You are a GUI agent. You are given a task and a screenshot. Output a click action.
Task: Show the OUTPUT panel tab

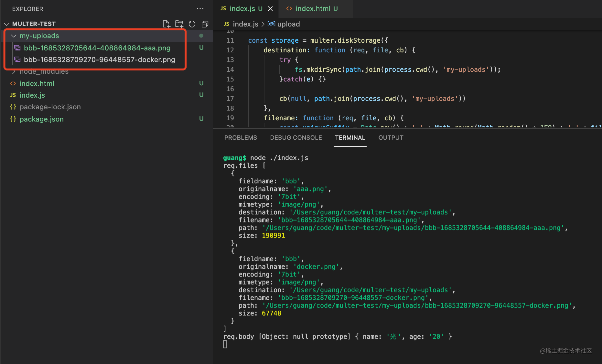(391, 138)
